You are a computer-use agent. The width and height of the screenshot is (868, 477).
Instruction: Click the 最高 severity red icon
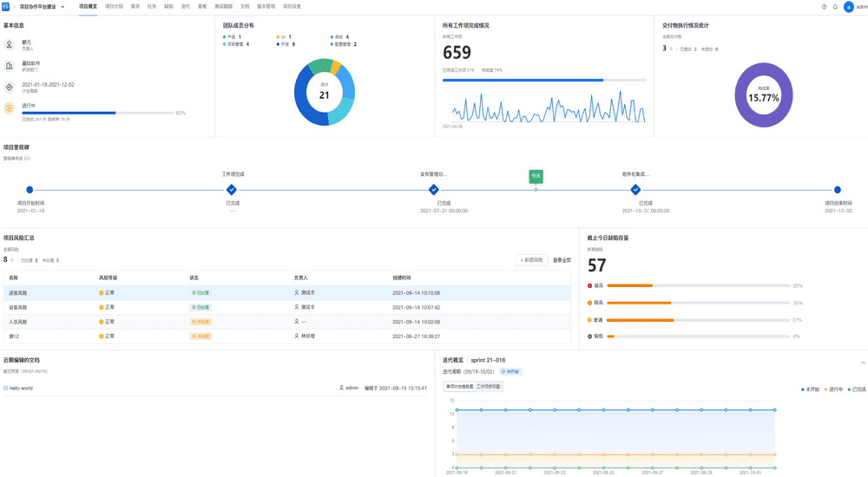pos(589,286)
